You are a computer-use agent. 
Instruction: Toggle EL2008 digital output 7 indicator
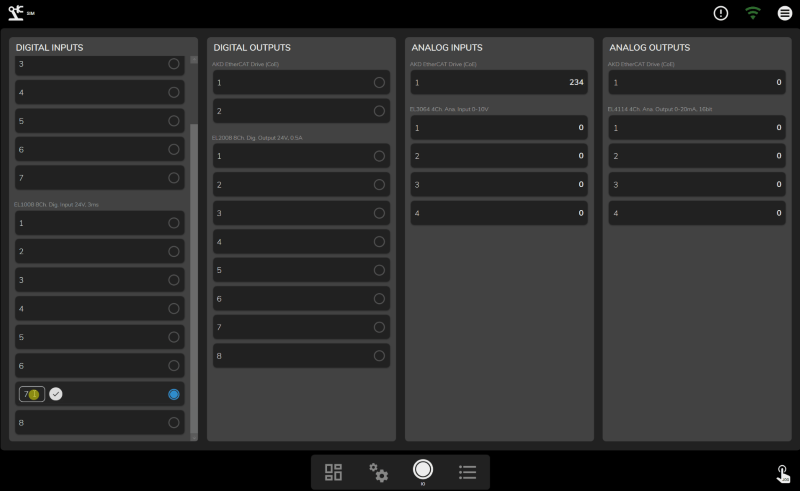[x=379, y=327]
